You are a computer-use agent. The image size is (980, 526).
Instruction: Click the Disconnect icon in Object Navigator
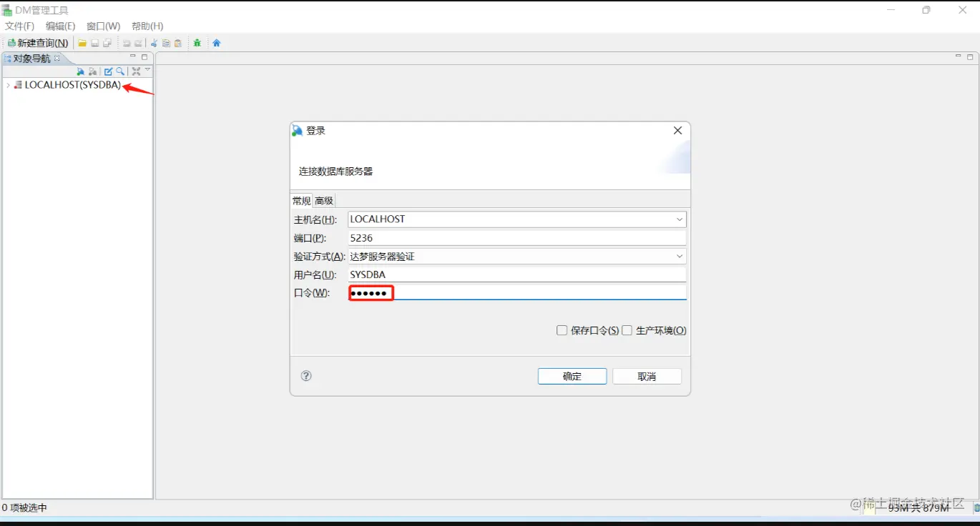point(93,71)
